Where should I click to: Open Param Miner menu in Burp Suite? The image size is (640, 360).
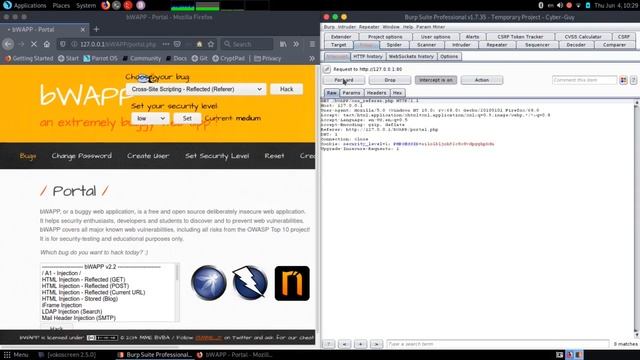[431, 27]
